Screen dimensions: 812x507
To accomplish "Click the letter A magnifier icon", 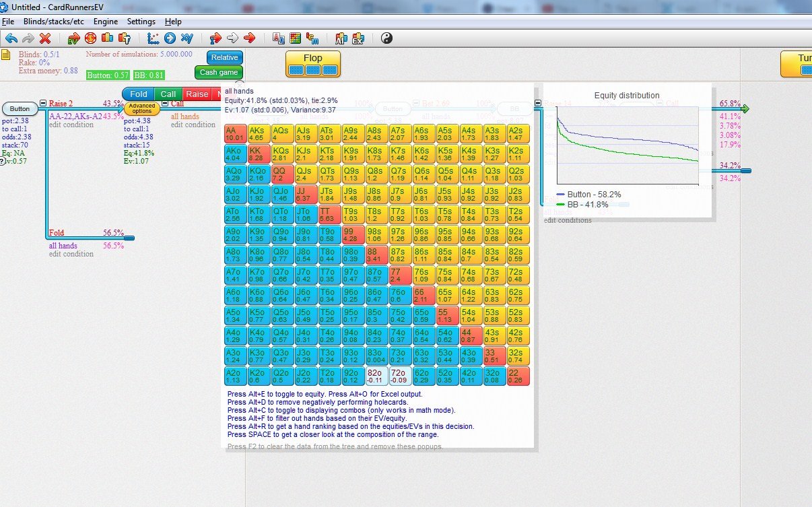I will (x=278, y=38).
